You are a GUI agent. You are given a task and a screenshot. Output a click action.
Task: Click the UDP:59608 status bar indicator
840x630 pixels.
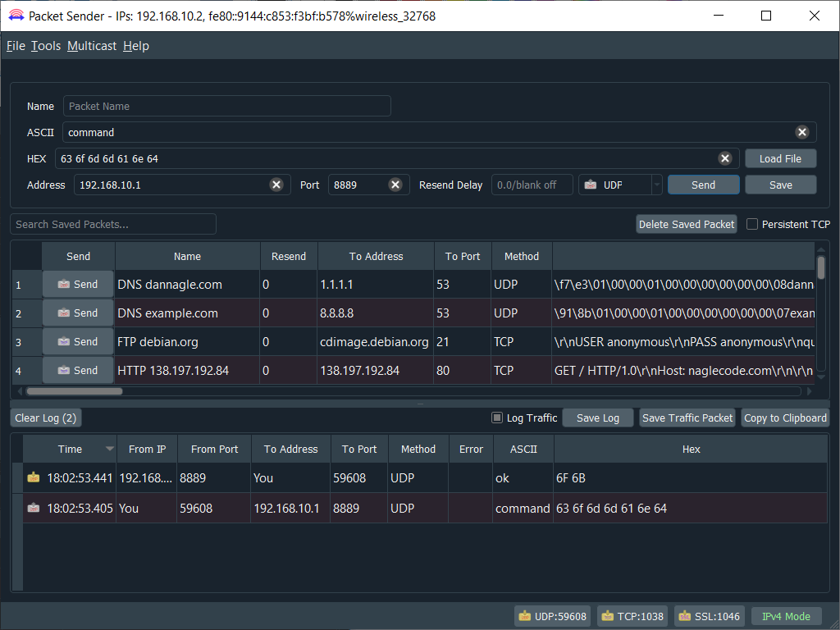coord(552,616)
